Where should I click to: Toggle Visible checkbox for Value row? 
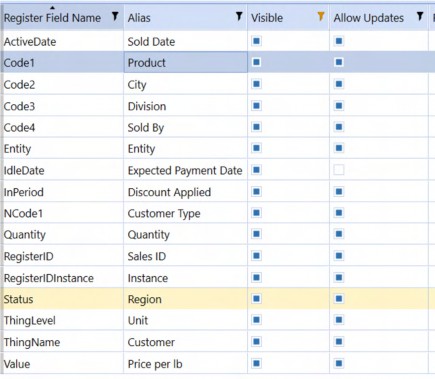pos(256,364)
